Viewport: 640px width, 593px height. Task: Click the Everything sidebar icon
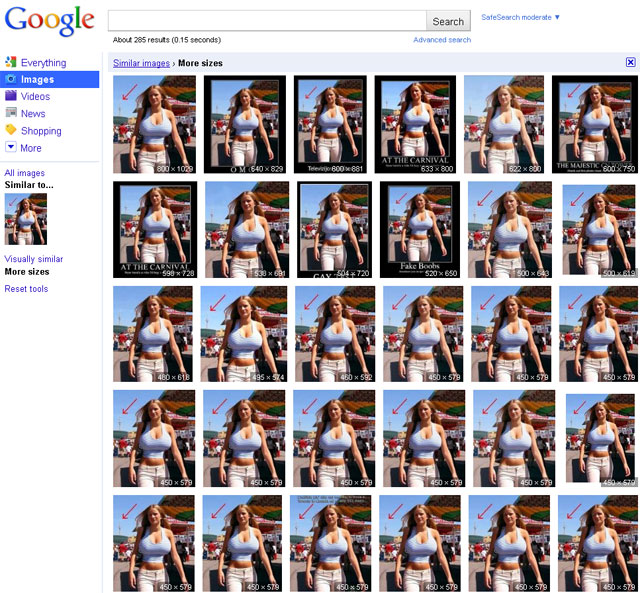tap(10, 63)
